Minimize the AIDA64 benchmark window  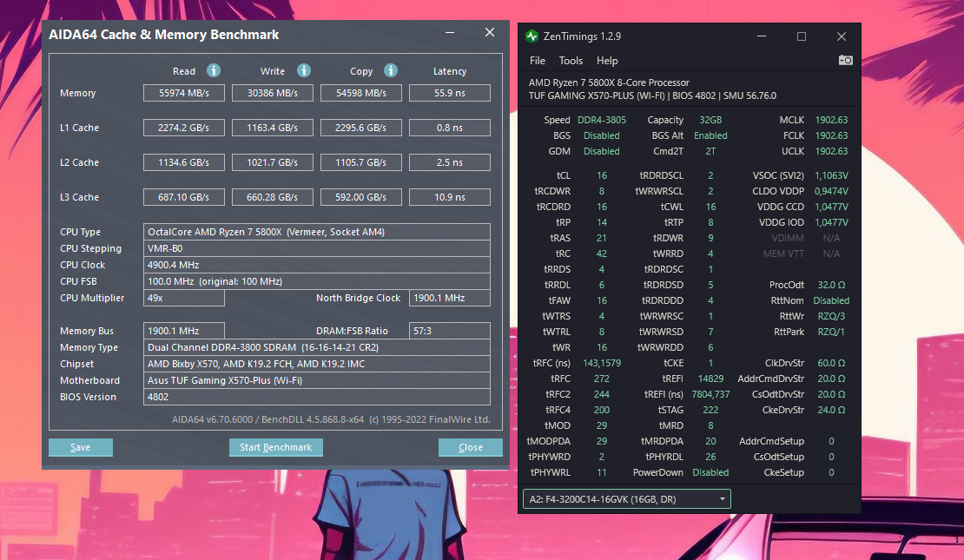(450, 33)
